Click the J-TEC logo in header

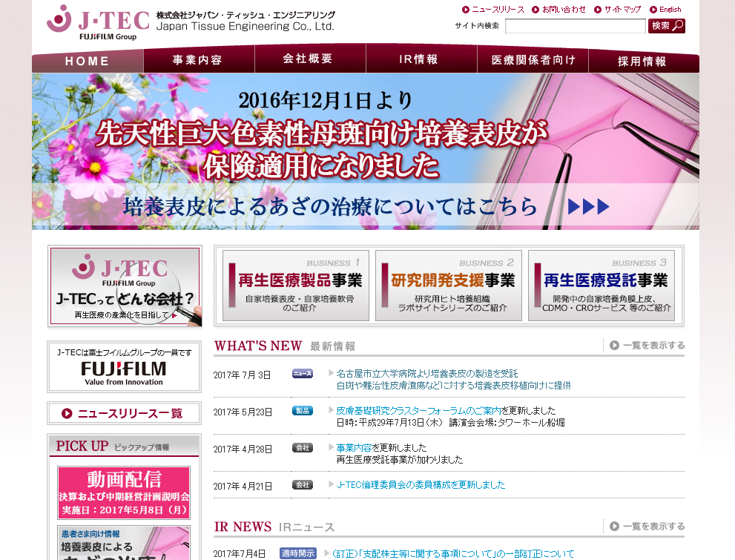tap(99, 22)
